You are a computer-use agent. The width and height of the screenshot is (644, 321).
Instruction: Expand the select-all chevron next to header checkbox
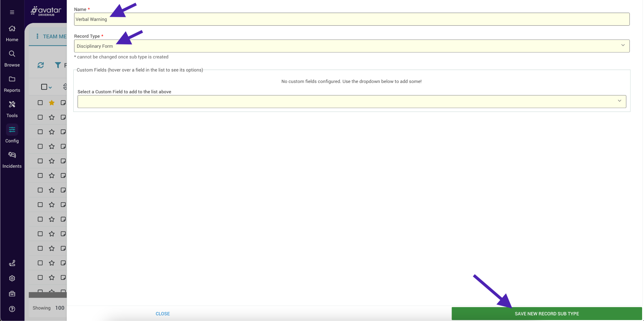50,88
